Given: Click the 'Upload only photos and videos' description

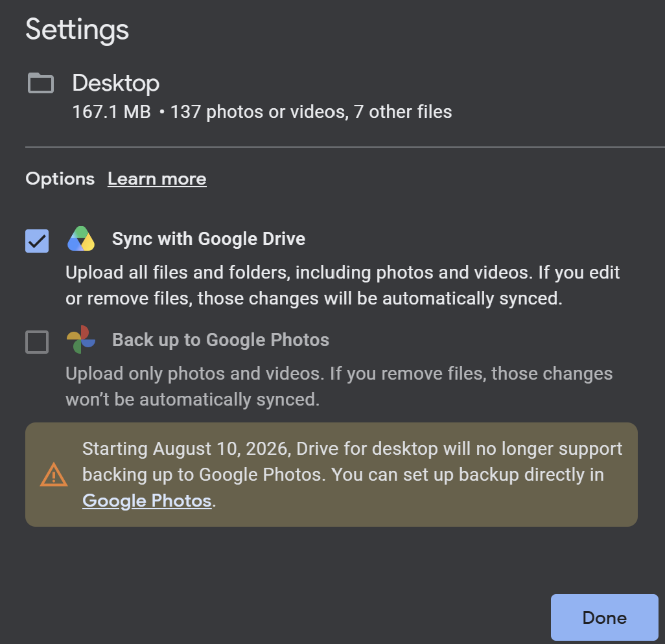Looking at the screenshot, I should tap(339, 387).
